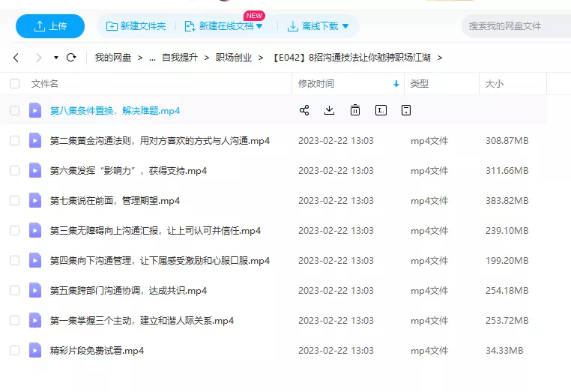This screenshot has width=571, height=392.
Task: Download the 第八集条件置换 video file
Action: (x=329, y=111)
